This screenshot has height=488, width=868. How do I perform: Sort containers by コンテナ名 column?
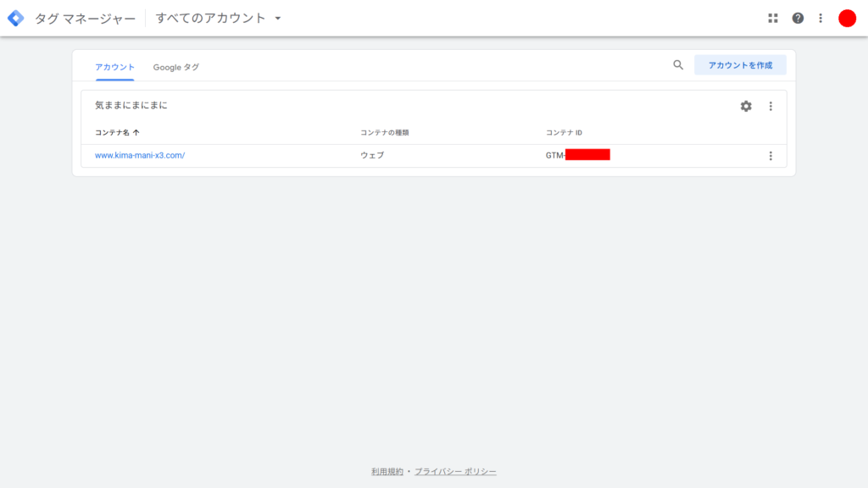[114, 131]
